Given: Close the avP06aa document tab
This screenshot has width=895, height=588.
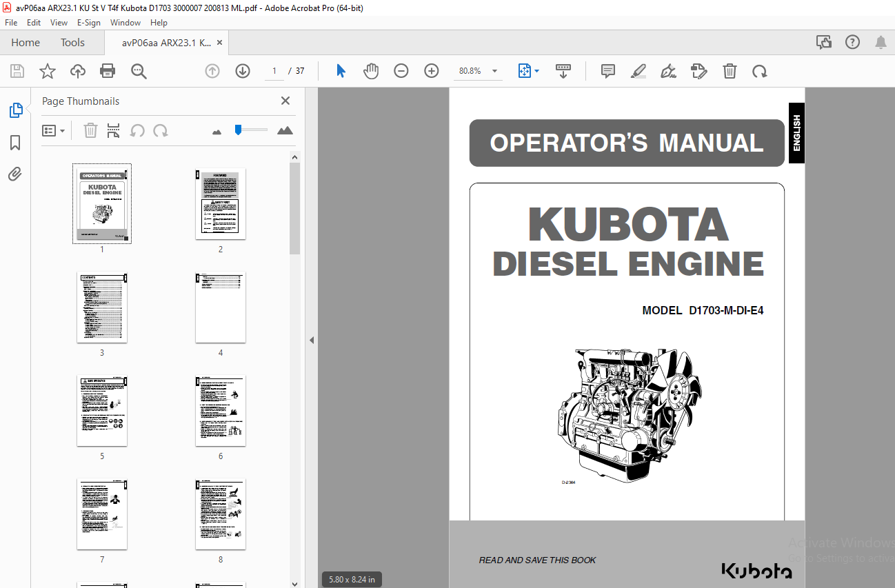Looking at the screenshot, I should click(x=220, y=42).
